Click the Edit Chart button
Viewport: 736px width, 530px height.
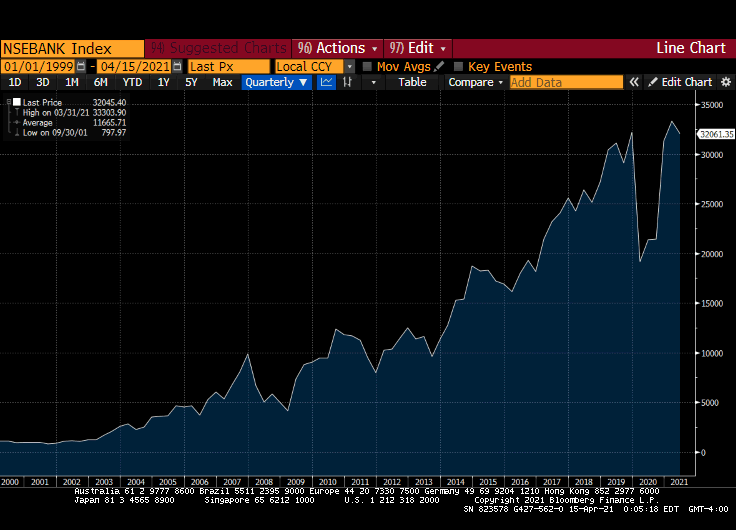(x=680, y=82)
